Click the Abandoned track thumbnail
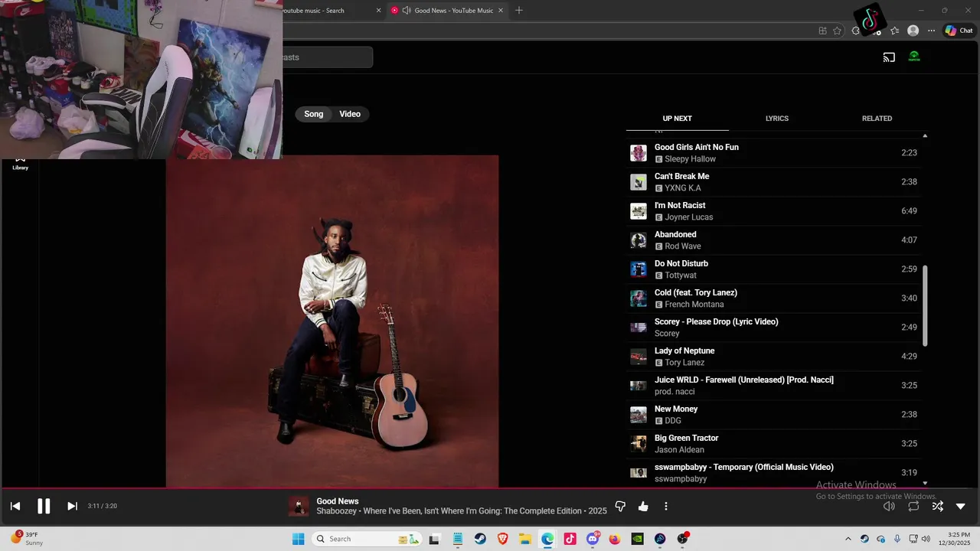 click(639, 240)
